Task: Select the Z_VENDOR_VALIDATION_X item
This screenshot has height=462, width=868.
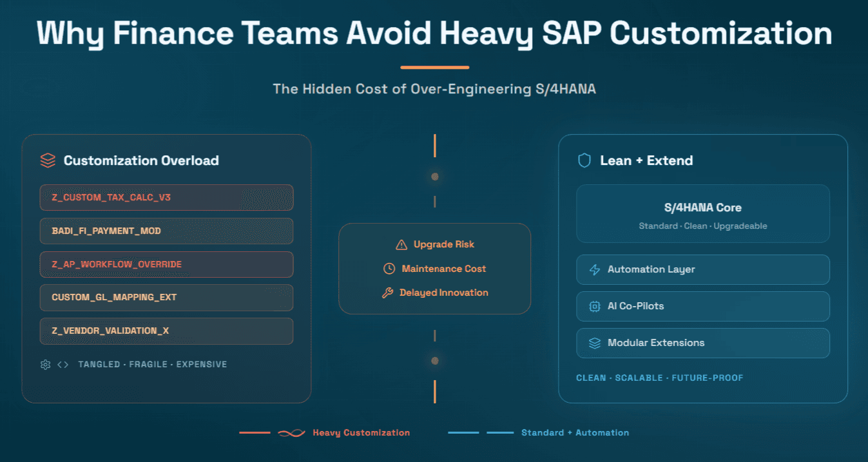Action: 166,331
